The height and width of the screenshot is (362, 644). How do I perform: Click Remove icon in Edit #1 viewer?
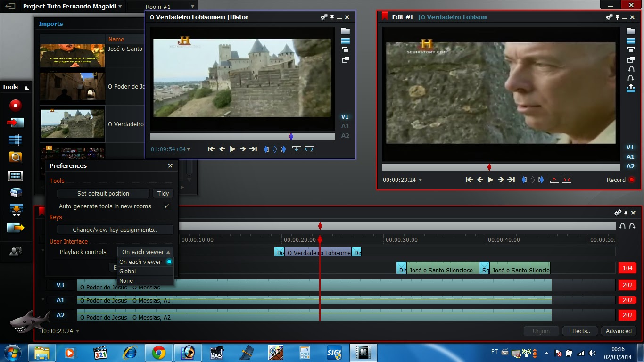554,180
